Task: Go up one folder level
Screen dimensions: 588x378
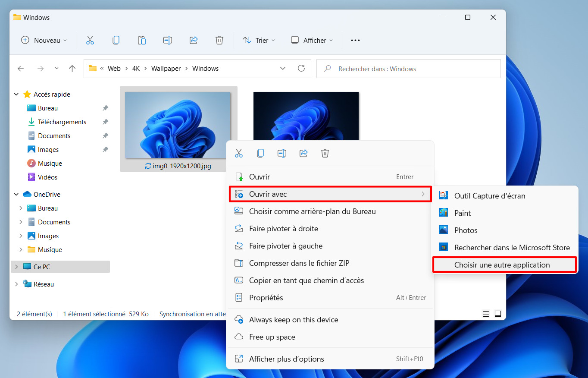Action: pyautogui.click(x=72, y=69)
